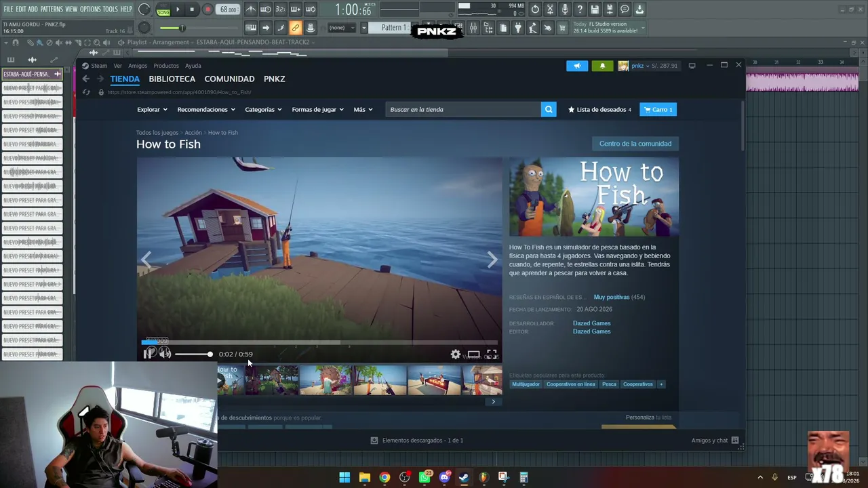This screenshot has height=488, width=868.
Task: Open Lista de deseados wishlist
Action: pos(599,110)
